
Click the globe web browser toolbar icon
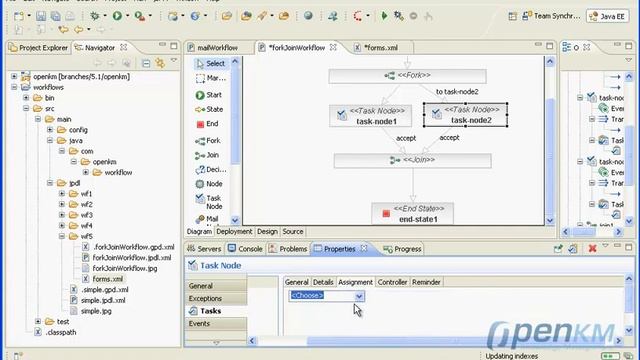tap(308, 16)
